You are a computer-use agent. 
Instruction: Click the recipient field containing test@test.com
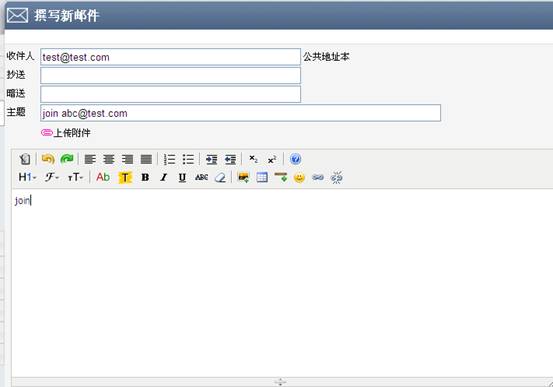(170, 57)
